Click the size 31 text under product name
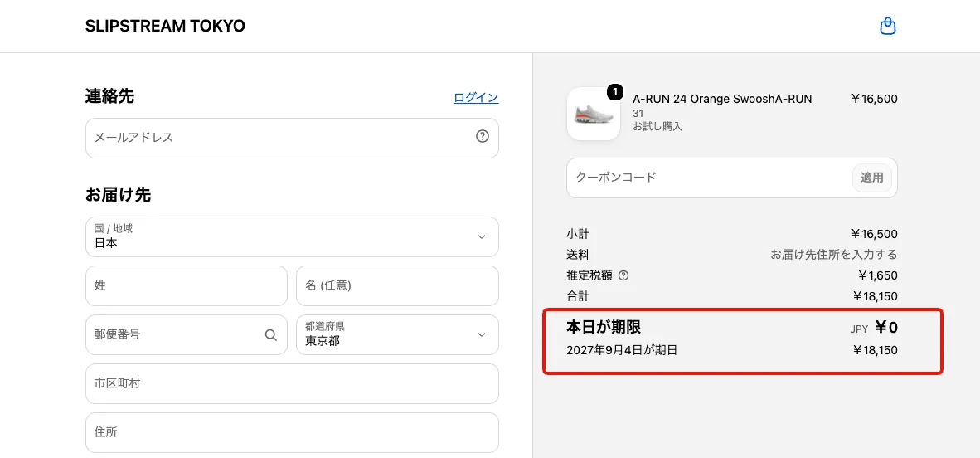 point(638,114)
